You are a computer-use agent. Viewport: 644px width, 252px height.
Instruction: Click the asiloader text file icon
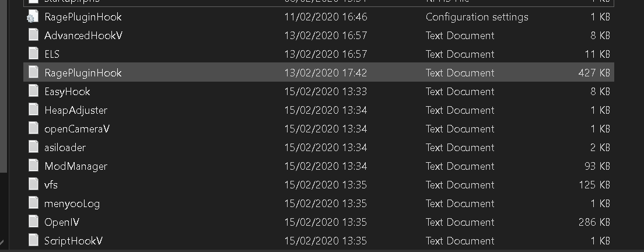point(33,148)
